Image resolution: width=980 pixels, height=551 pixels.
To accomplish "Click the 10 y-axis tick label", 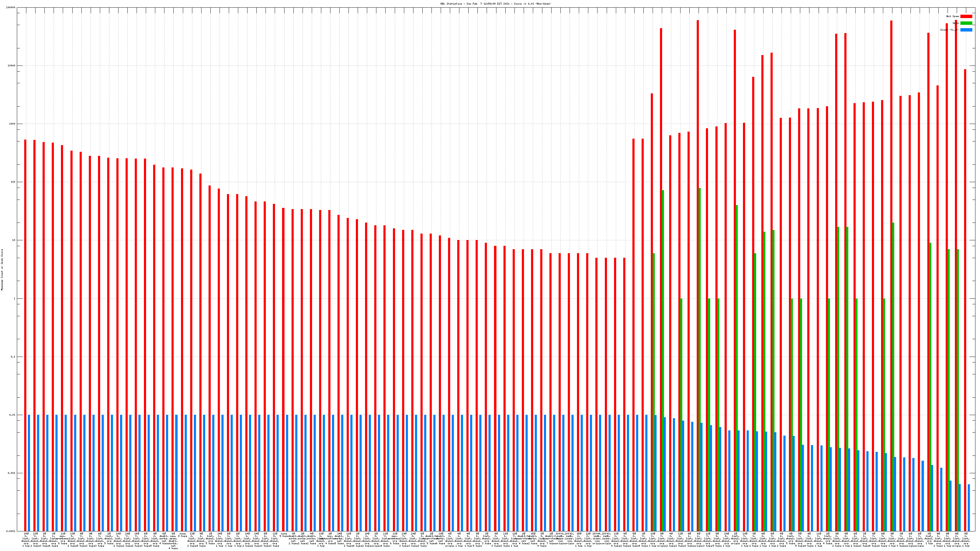I will click(x=14, y=240).
